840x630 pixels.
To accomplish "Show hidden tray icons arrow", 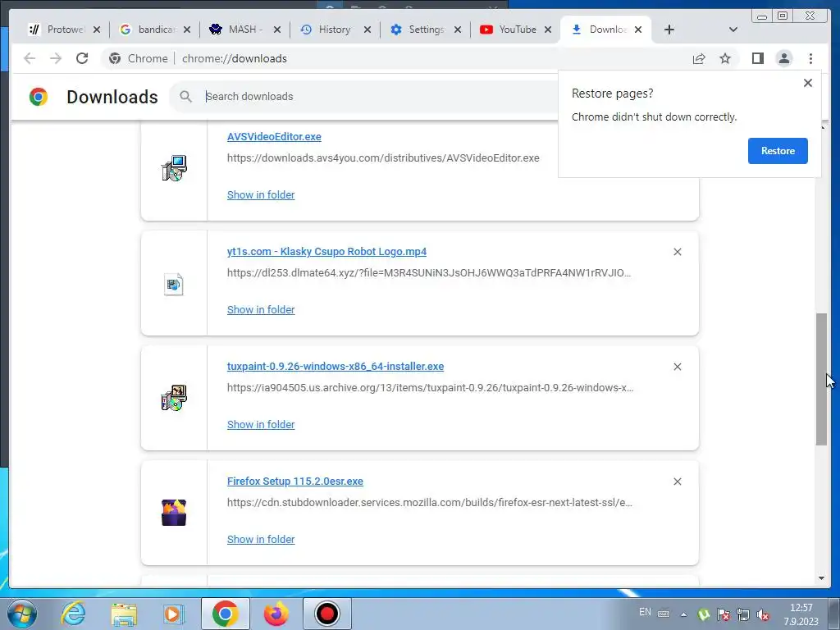I will coord(683,614).
